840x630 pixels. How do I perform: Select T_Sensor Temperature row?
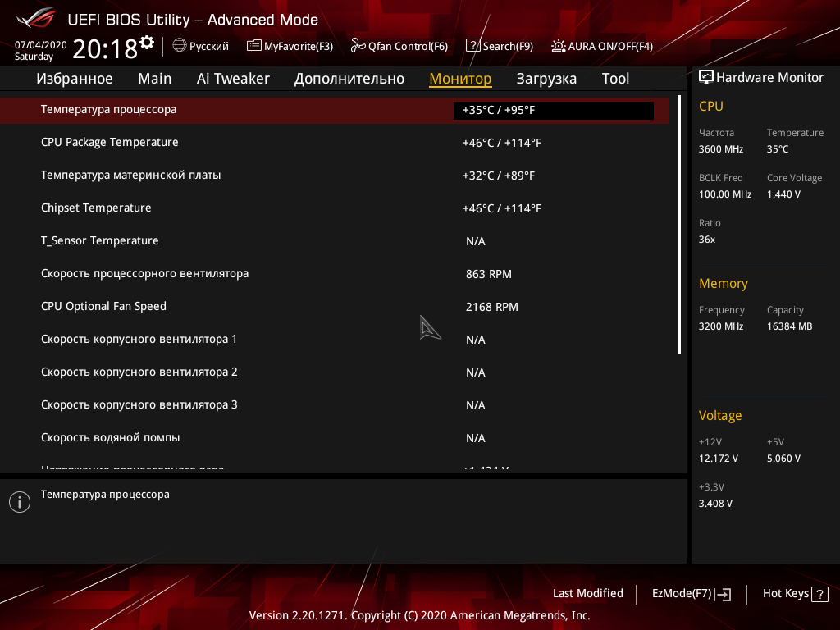(x=335, y=241)
